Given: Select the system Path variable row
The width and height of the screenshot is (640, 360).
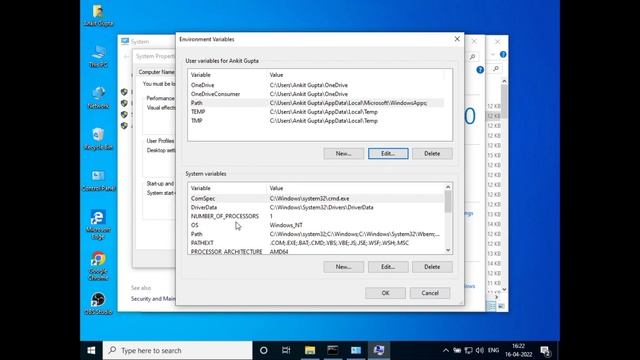Looking at the screenshot, I should click(x=316, y=234).
